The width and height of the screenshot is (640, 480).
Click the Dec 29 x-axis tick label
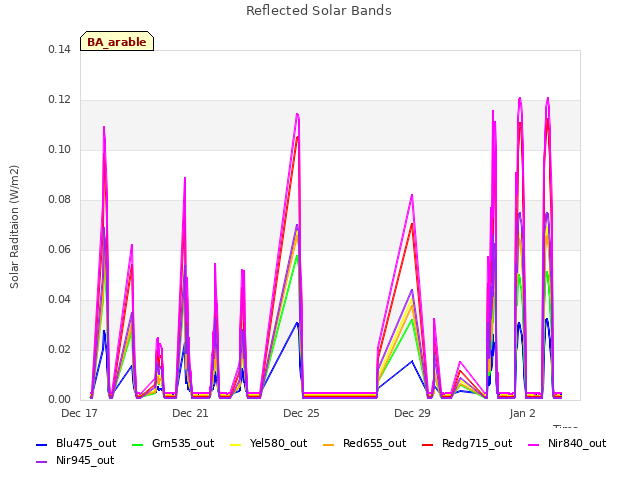tap(412, 413)
